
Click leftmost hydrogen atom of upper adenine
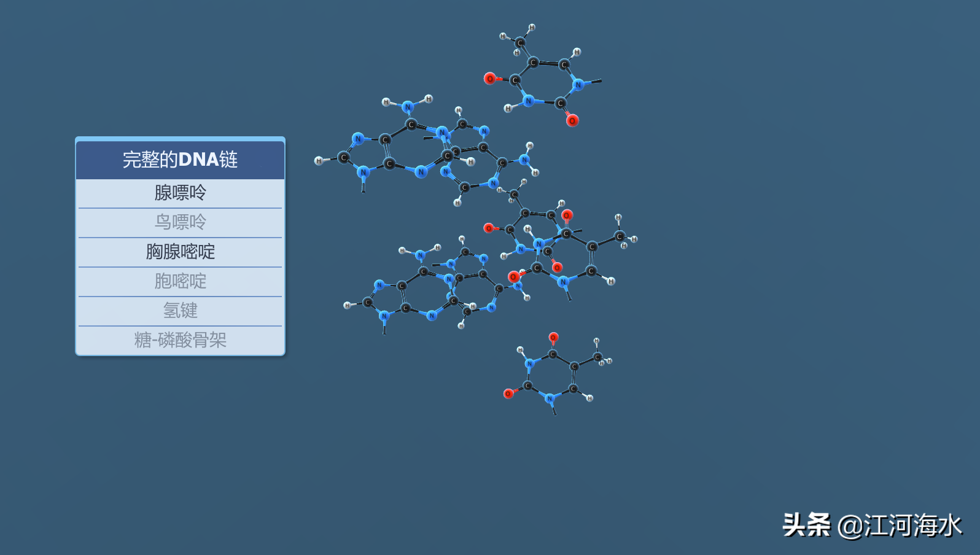pos(319,161)
